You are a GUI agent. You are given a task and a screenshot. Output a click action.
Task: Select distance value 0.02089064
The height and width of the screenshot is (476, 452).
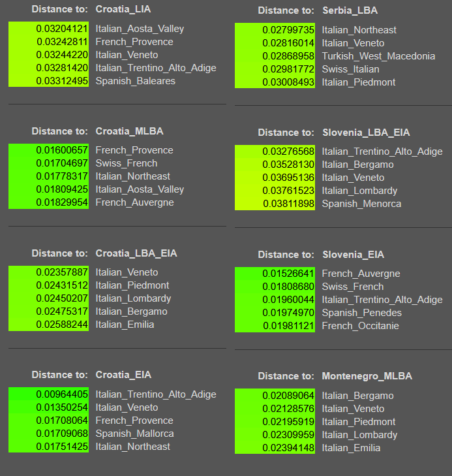click(288, 395)
